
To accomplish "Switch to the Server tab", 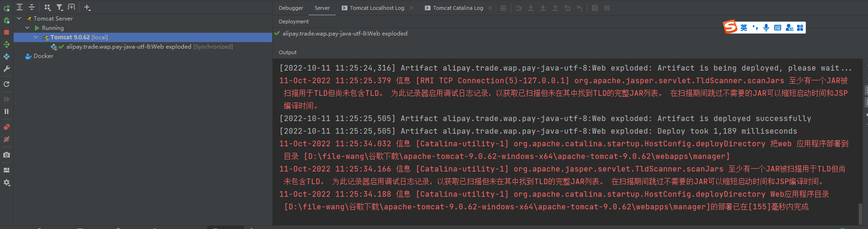I will [x=322, y=8].
